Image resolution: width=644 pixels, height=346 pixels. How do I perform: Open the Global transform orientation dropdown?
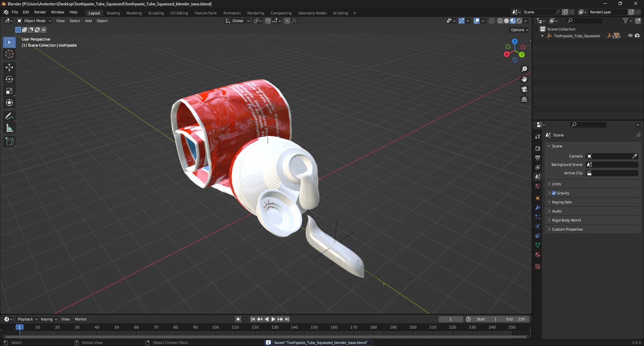(x=237, y=21)
